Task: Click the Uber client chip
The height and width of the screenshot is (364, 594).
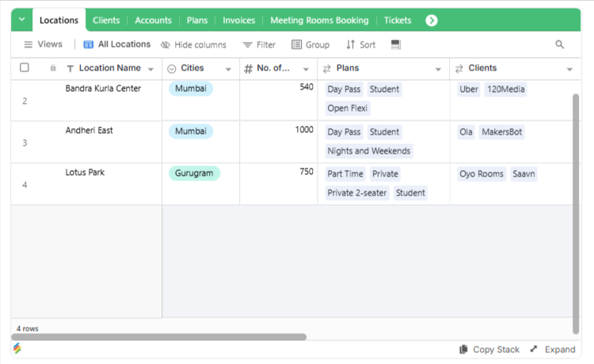Action: tap(469, 89)
